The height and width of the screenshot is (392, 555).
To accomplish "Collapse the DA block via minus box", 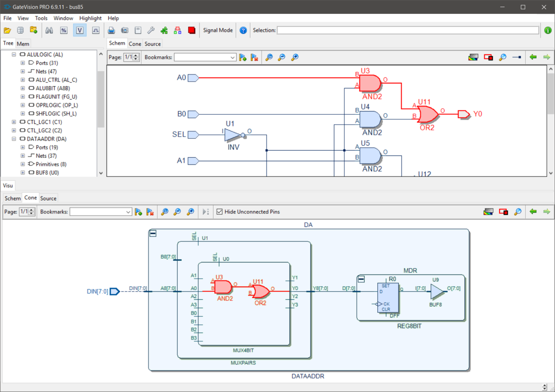I will [153, 233].
